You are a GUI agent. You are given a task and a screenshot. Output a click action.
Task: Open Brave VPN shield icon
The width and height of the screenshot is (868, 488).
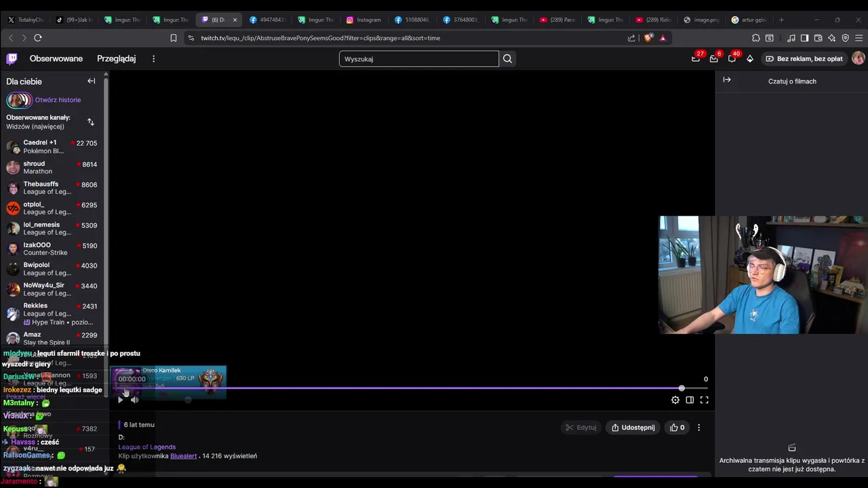[x=845, y=38]
